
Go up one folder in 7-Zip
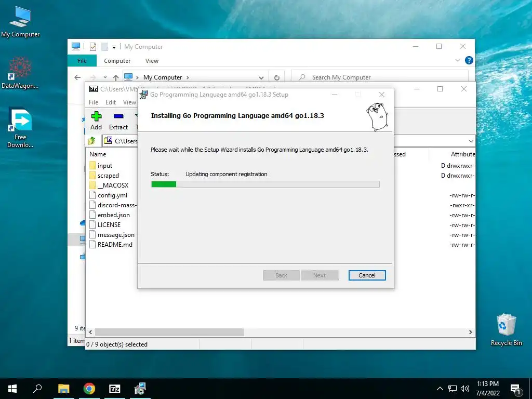click(92, 141)
